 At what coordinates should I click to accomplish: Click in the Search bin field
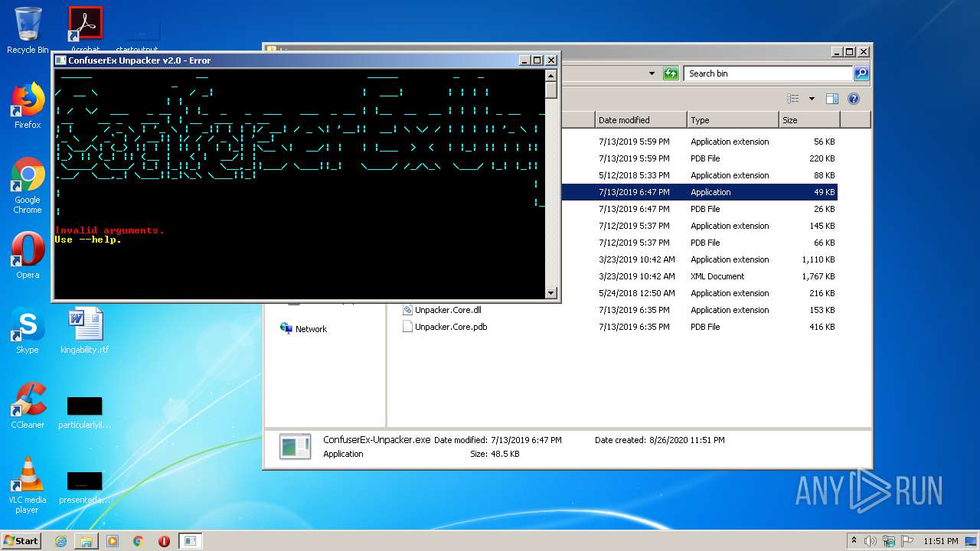click(768, 73)
